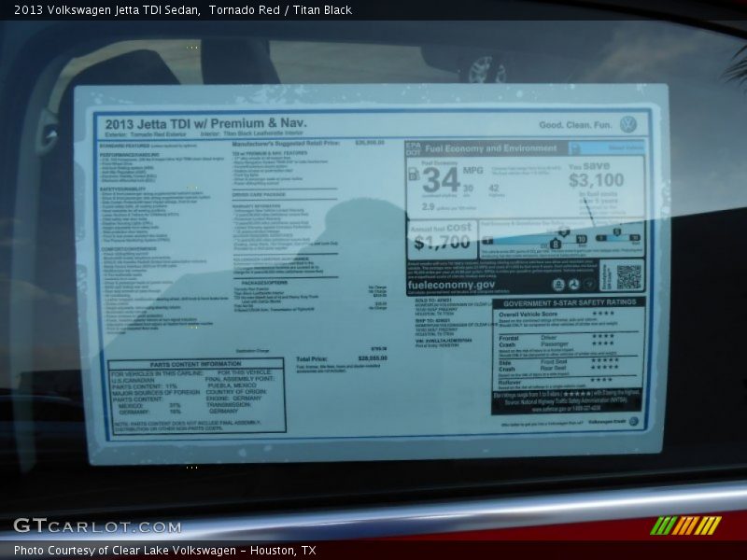This screenshot has height=560, width=747.
Task: Click the Tornado Red / Titan Black caption text
Action: (x=280, y=10)
